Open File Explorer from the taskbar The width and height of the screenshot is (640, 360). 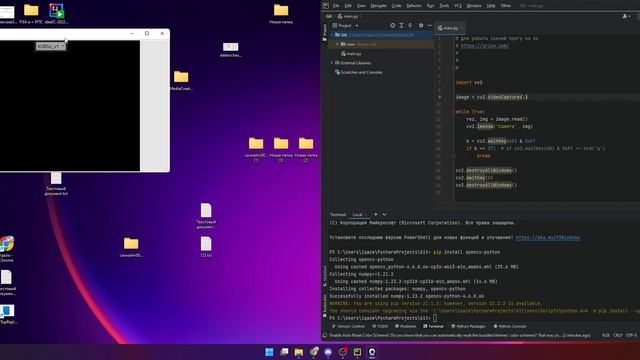(299, 352)
